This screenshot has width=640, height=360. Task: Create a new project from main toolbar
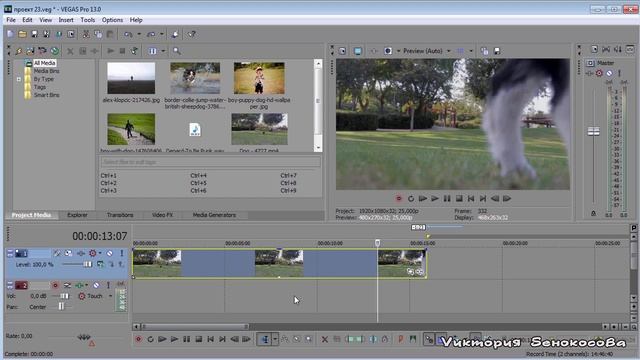(10, 34)
